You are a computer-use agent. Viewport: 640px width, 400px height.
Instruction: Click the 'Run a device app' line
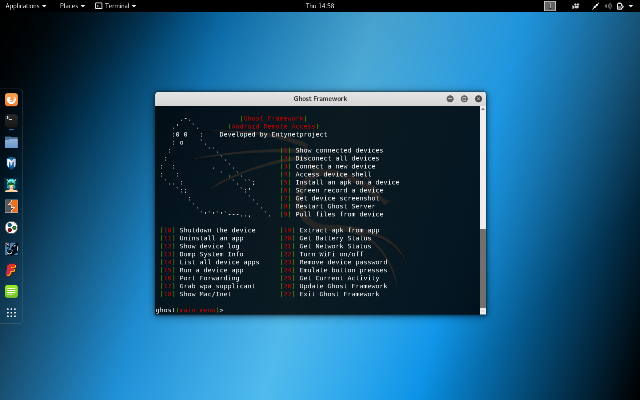point(202,270)
